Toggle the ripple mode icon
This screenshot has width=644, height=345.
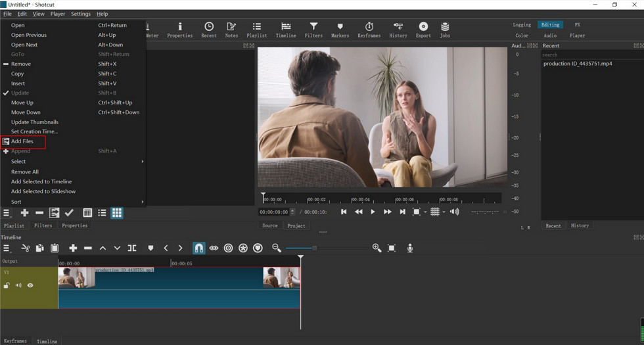pyautogui.click(x=229, y=248)
